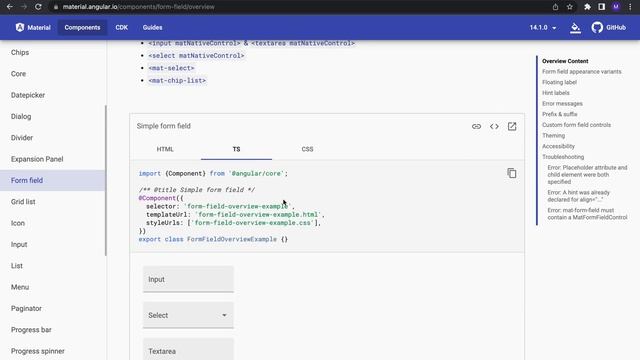Viewport: 640px width, 360px height.
Task: Open the Select dropdown in the example
Action: tap(188, 315)
